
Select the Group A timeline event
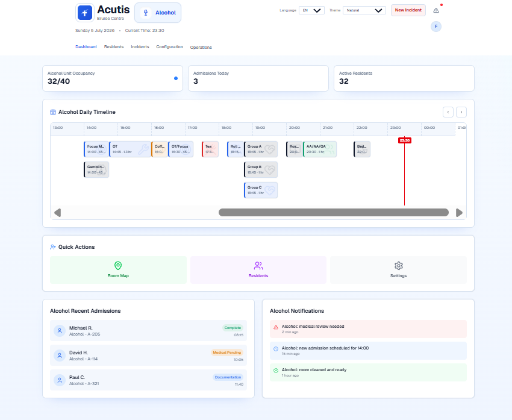(261, 149)
